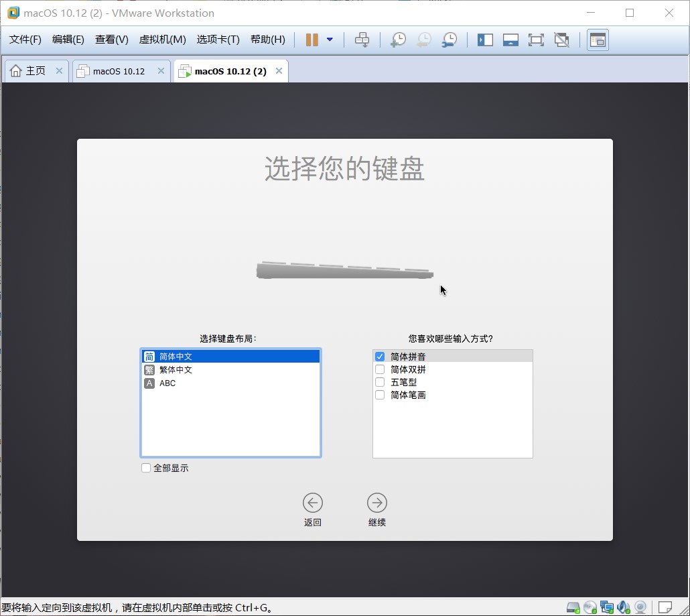Enter full screen mode
Image resolution: width=690 pixels, height=616 pixels.
point(536,40)
